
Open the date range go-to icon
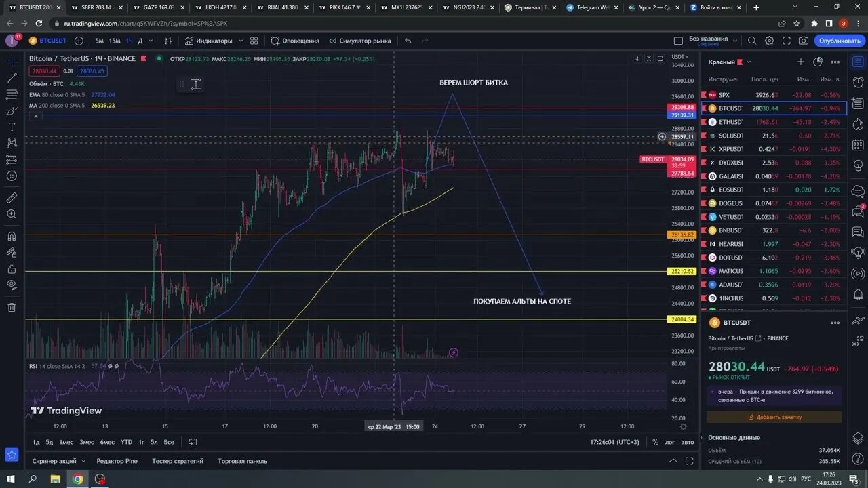coord(193,442)
